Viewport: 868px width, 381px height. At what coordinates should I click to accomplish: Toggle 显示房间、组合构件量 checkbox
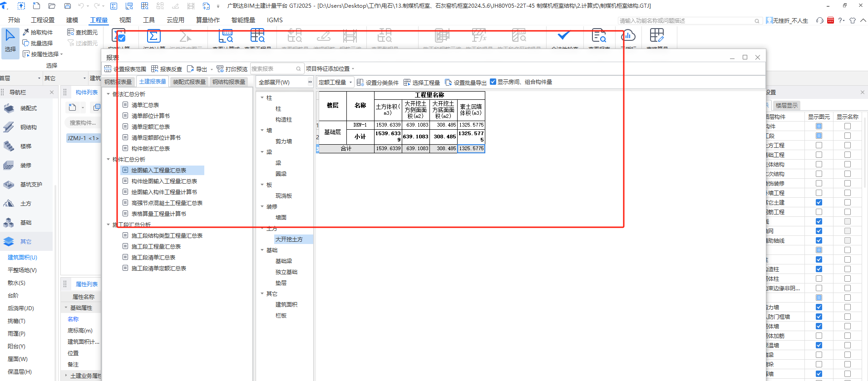493,82
